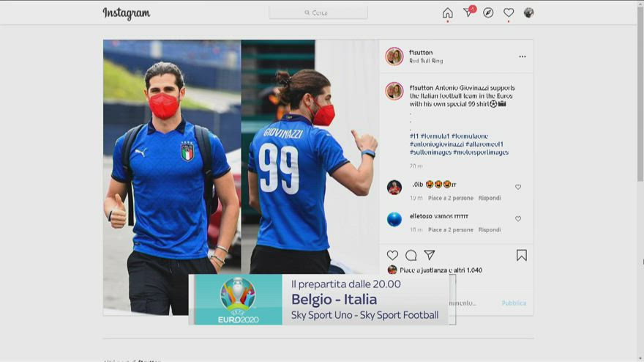Viewport: 644px width, 362px height.
Task: Open the activity heart icon in header
Action: pyautogui.click(x=509, y=12)
